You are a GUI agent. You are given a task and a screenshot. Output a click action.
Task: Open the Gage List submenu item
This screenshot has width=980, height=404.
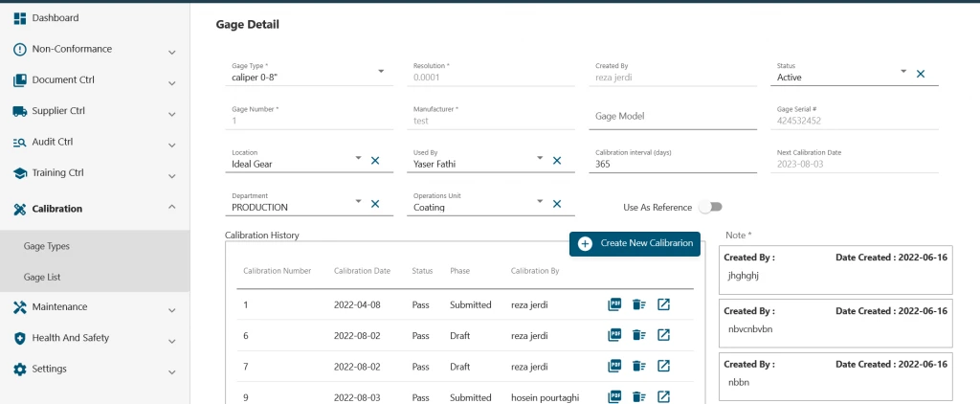click(95, 277)
